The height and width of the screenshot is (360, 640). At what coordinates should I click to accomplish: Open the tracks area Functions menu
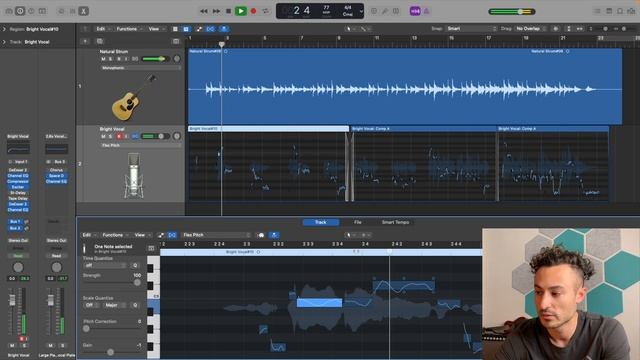point(129,29)
